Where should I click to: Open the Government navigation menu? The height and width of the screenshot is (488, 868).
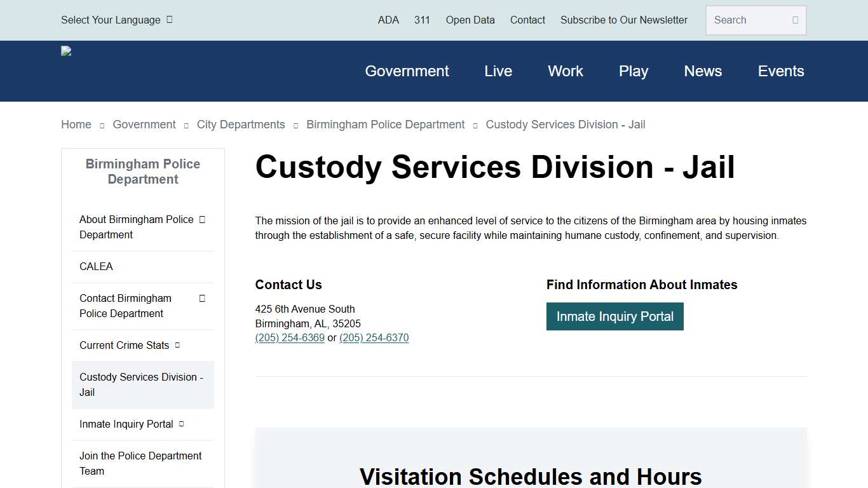tap(407, 71)
